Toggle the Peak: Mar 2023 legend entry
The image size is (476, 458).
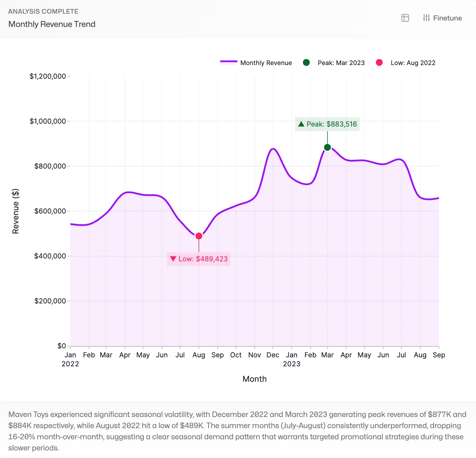pos(341,63)
